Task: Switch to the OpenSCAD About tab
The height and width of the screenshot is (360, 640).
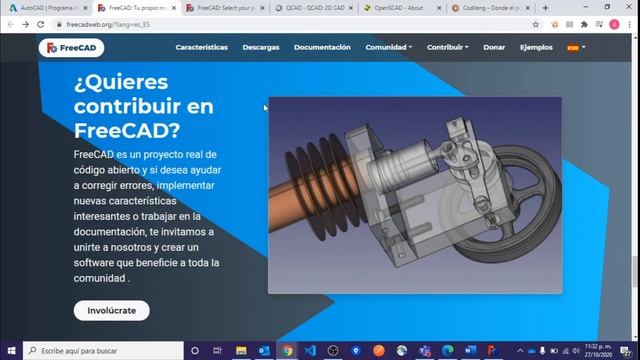Action: [401, 8]
